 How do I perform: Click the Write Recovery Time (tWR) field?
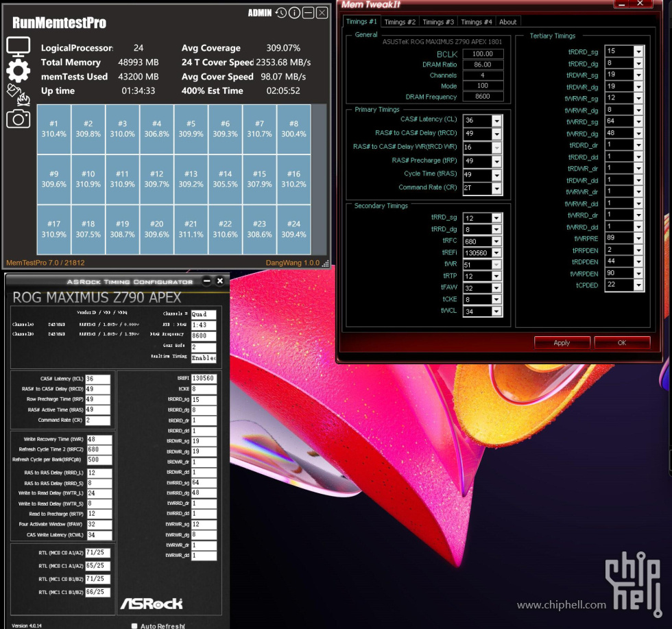pyautogui.click(x=99, y=440)
